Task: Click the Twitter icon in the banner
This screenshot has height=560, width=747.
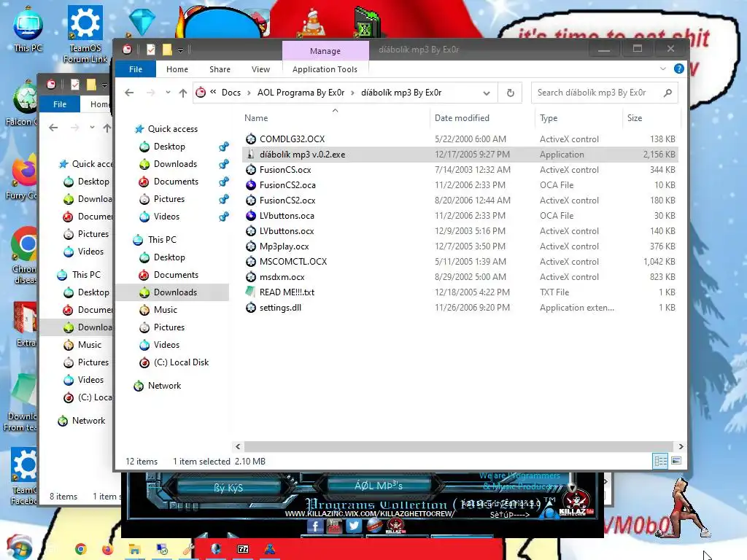Action: 353,526
